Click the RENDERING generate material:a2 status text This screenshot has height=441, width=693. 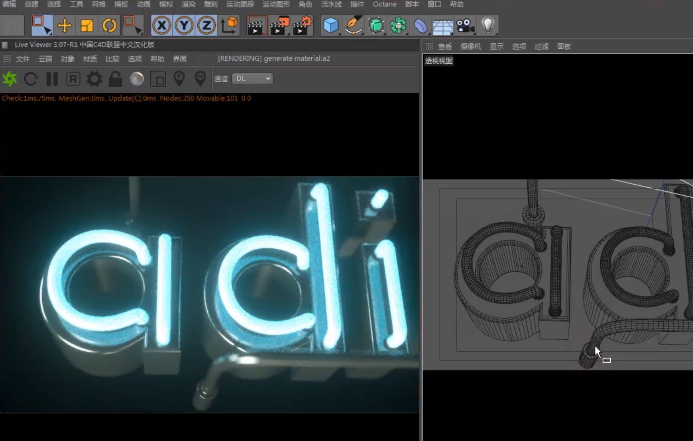[x=274, y=58]
